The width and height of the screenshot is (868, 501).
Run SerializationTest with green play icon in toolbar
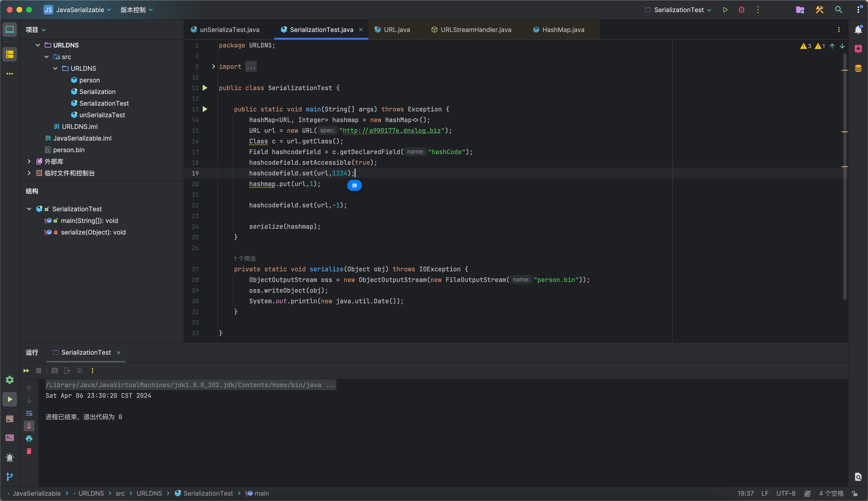point(725,10)
